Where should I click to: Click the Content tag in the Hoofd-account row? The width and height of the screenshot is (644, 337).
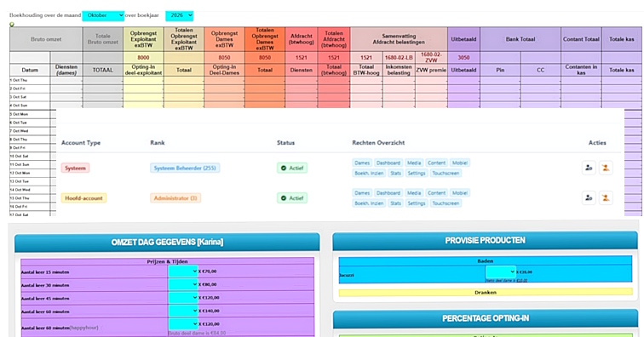tap(436, 193)
